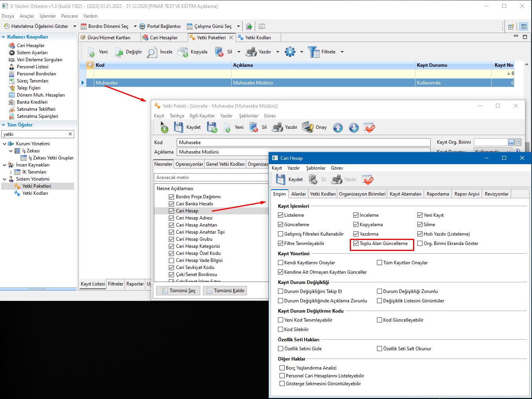The height and width of the screenshot is (399, 532).
Task: Click the Kopyala icon in main toolbar
Action: tap(183, 52)
